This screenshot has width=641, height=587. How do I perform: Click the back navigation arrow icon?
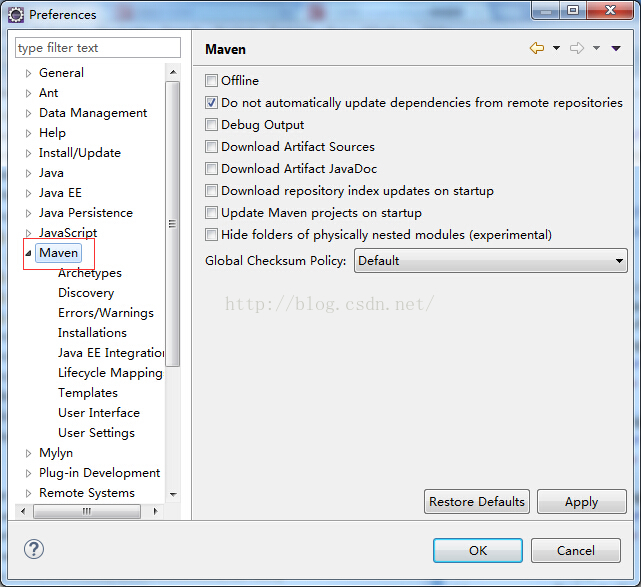537,48
